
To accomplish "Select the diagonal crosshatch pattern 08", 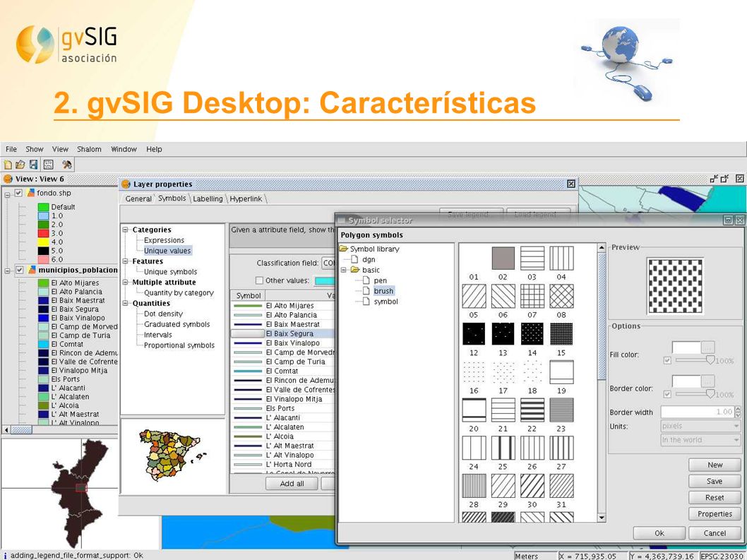I will click(562, 296).
